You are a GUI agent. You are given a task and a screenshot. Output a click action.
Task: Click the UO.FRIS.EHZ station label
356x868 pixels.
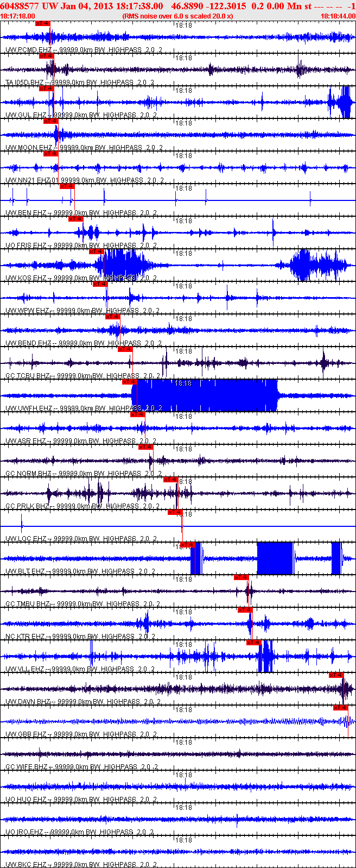tap(82, 246)
